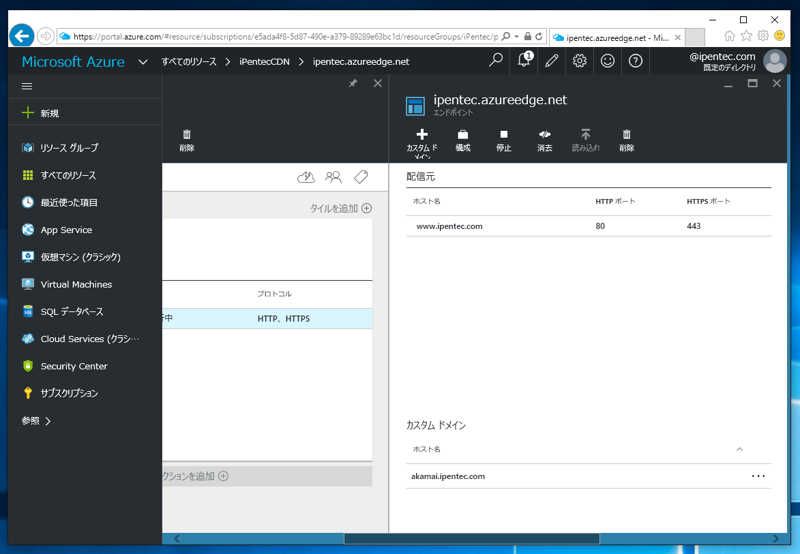800x554 pixels.
Task: Click the pencil edit dashboard icon
Action: pyautogui.click(x=552, y=61)
